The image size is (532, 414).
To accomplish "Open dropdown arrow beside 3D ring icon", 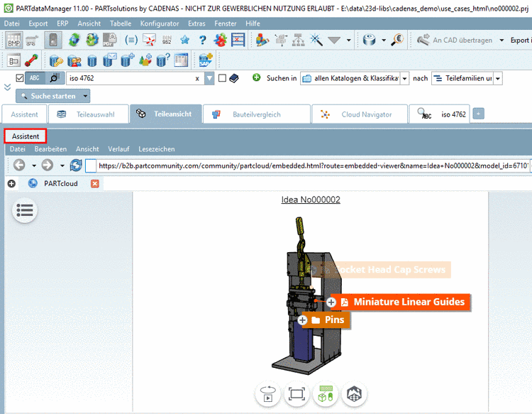I will [x=384, y=40].
